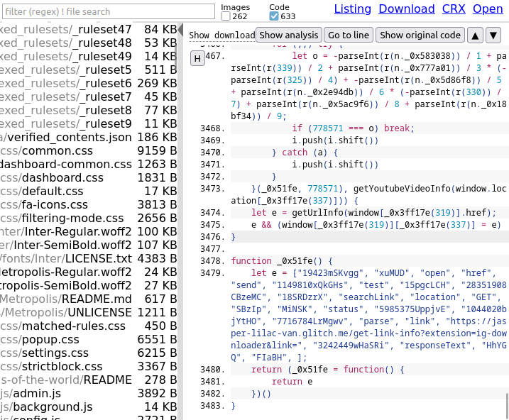This screenshot has width=509, height=420.
Task: Click line number 3483
Action: (213, 406)
